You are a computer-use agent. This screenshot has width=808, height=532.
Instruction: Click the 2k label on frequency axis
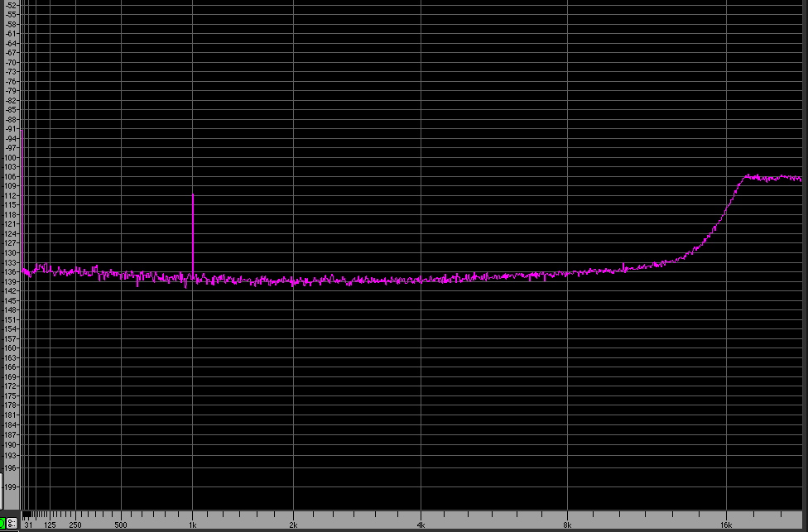[293, 525]
